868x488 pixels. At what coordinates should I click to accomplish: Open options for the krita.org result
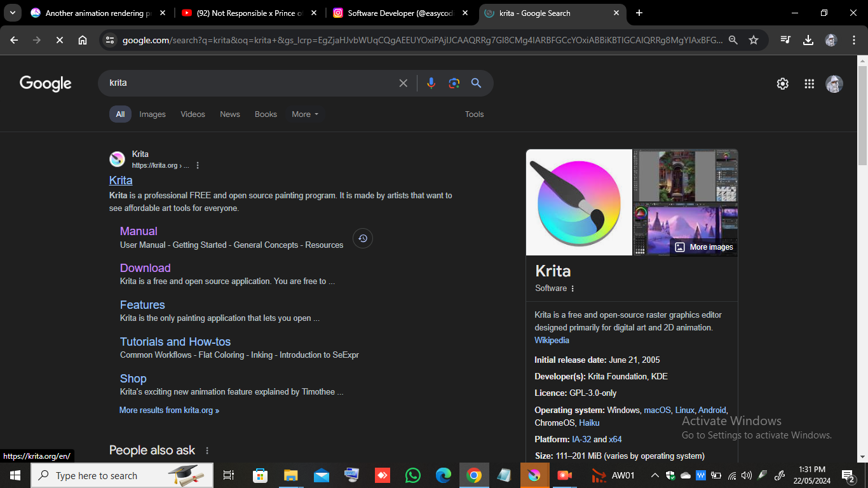point(198,165)
